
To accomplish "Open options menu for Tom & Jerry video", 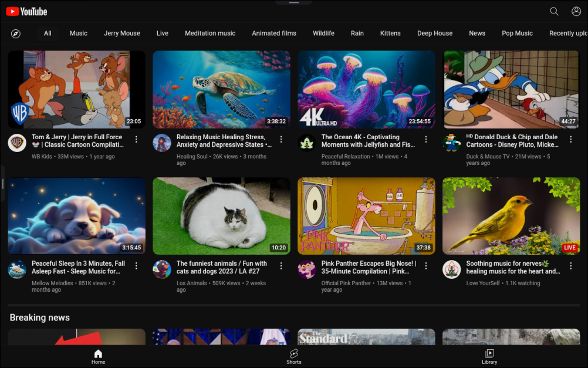I will tap(136, 140).
